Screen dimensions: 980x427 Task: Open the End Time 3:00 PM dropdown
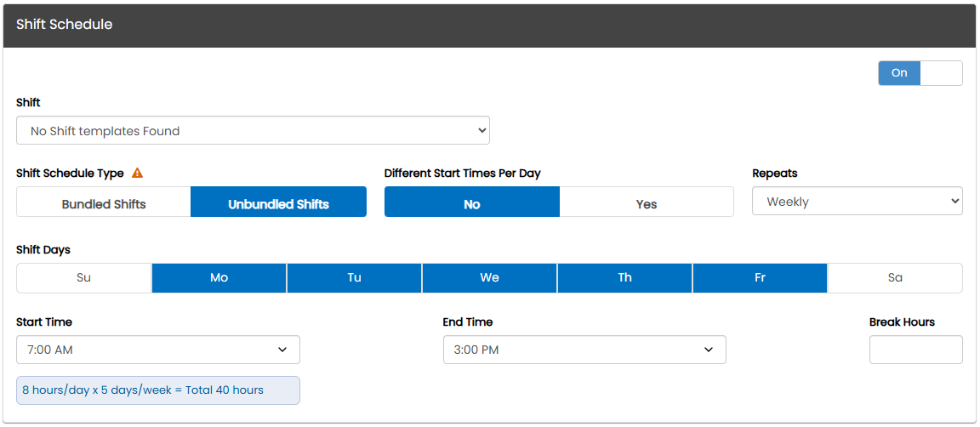point(584,350)
